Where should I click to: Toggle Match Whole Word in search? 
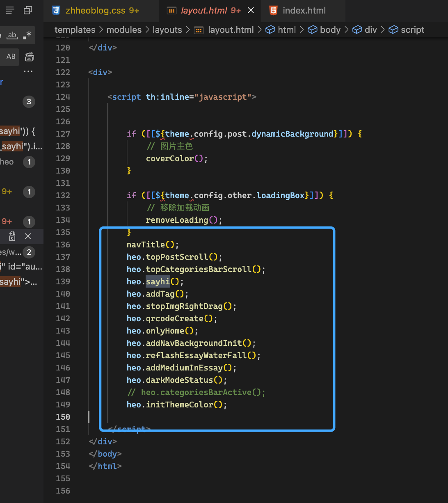pyautogui.click(x=12, y=36)
